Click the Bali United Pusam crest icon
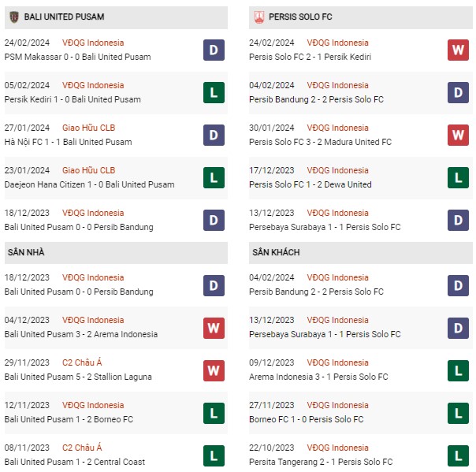This screenshot has height=472, width=476. 14,17
